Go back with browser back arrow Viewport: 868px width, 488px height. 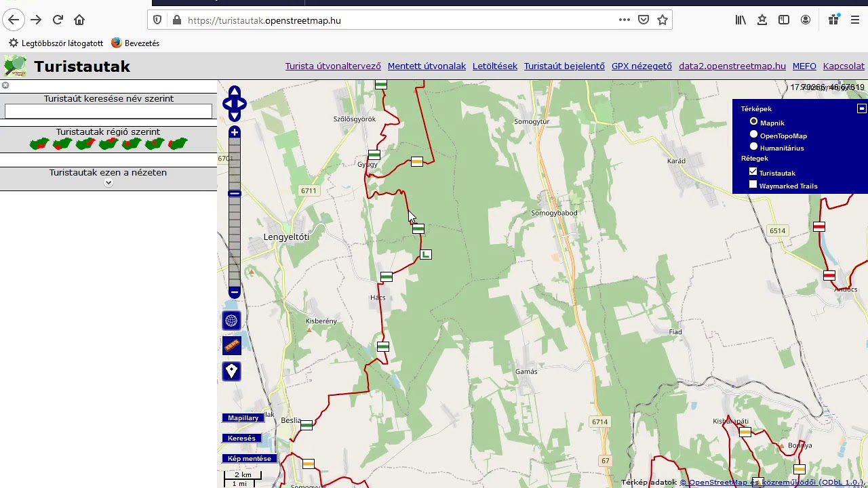(x=14, y=20)
